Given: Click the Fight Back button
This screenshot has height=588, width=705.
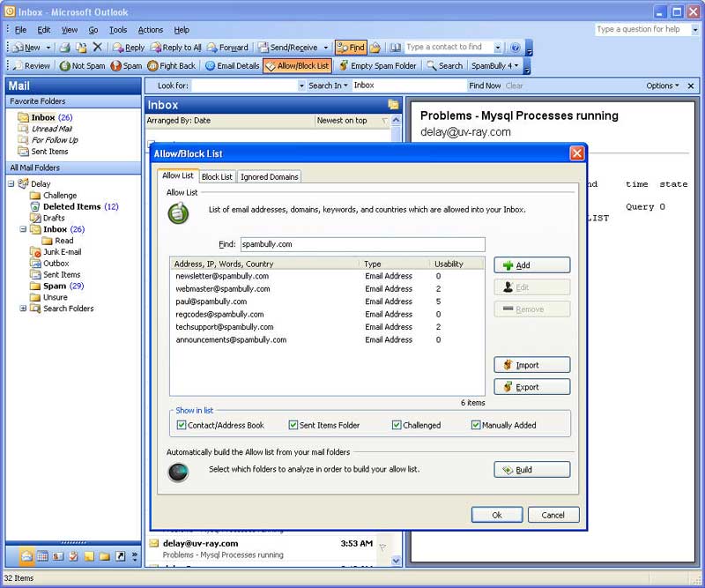Looking at the screenshot, I should pyautogui.click(x=171, y=66).
